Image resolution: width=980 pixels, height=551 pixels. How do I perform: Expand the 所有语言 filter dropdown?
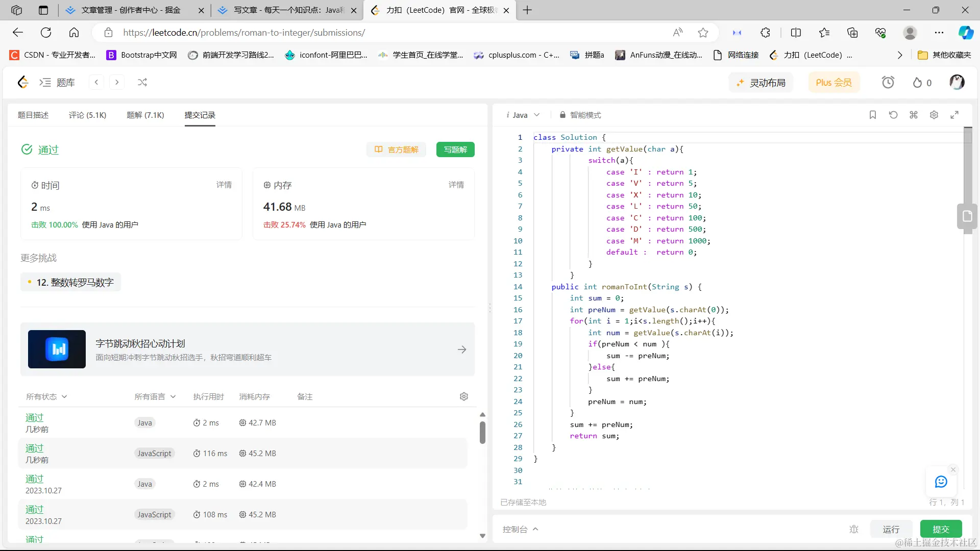(x=155, y=396)
